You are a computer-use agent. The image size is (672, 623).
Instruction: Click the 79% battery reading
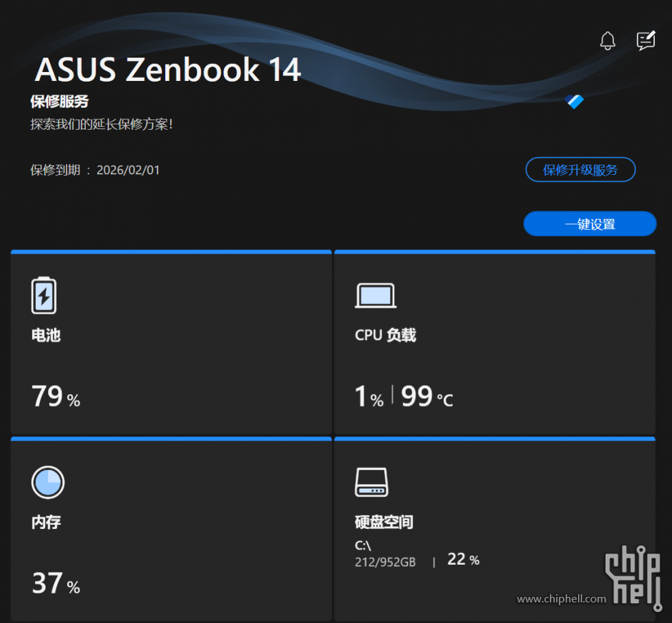click(56, 396)
